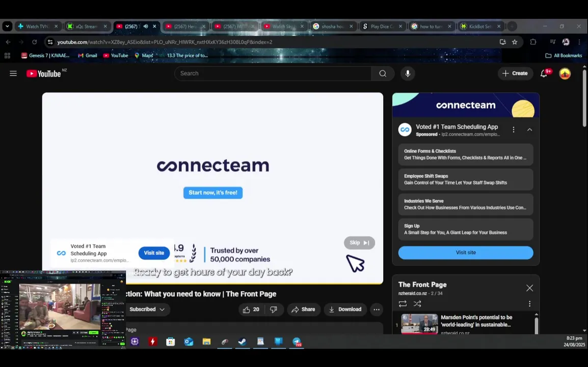The height and width of the screenshot is (367, 588).
Task: Download the video
Action: [x=345, y=309]
